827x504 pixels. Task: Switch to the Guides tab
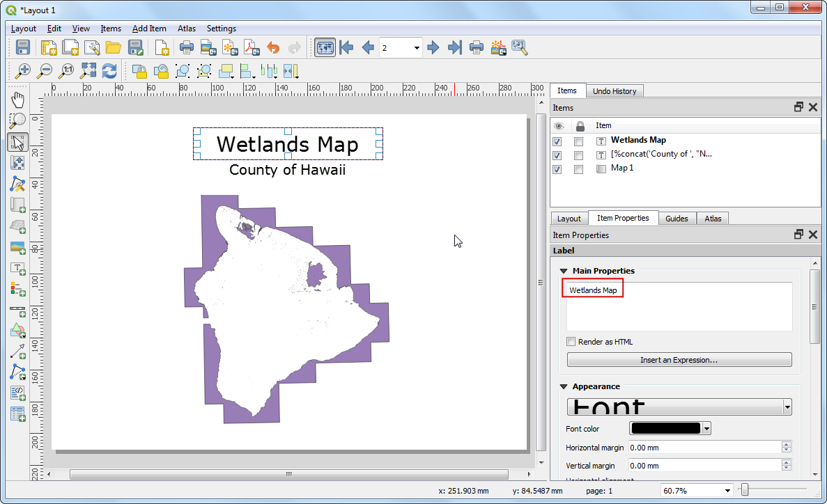[676, 219]
